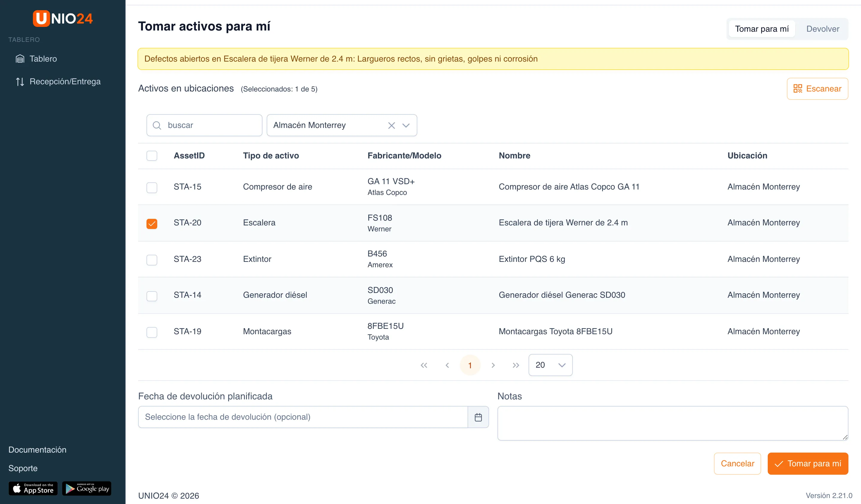Click the Fabricante/Modelo column header
The width and height of the screenshot is (861, 504).
coord(404,156)
